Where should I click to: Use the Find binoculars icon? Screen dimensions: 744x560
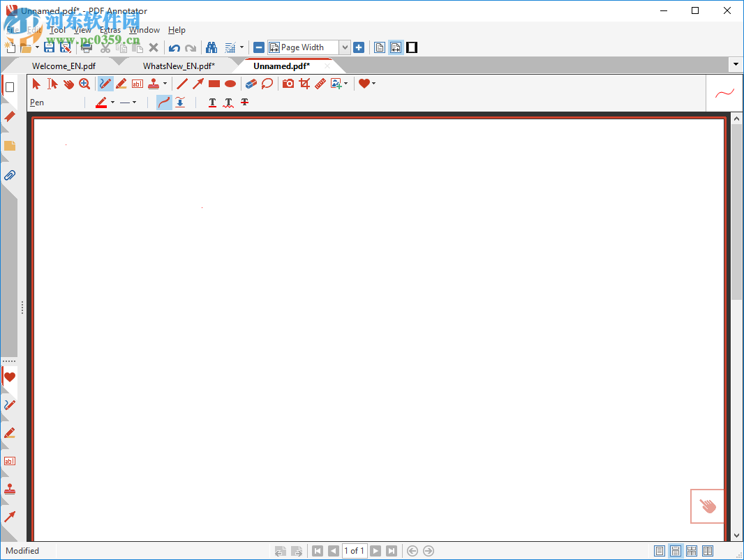pyautogui.click(x=211, y=47)
